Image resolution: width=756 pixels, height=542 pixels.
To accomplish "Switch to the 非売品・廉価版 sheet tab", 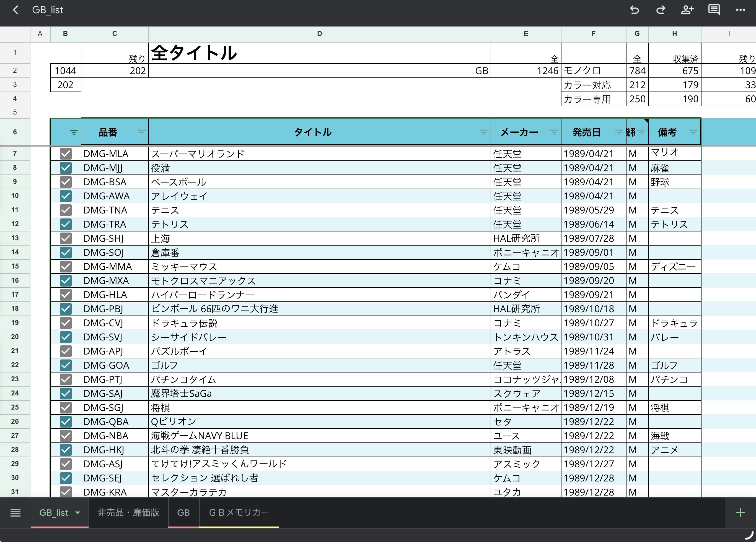I will click(x=128, y=512).
